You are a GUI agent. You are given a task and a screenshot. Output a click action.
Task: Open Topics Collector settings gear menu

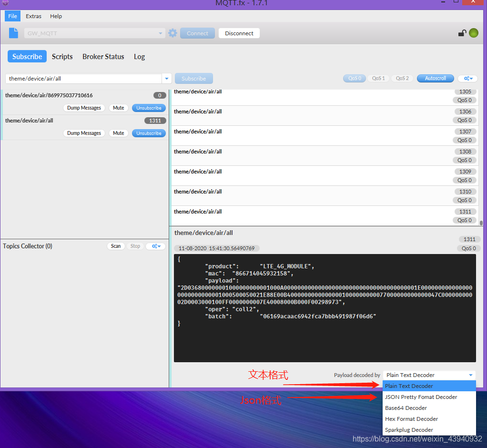coord(156,246)
